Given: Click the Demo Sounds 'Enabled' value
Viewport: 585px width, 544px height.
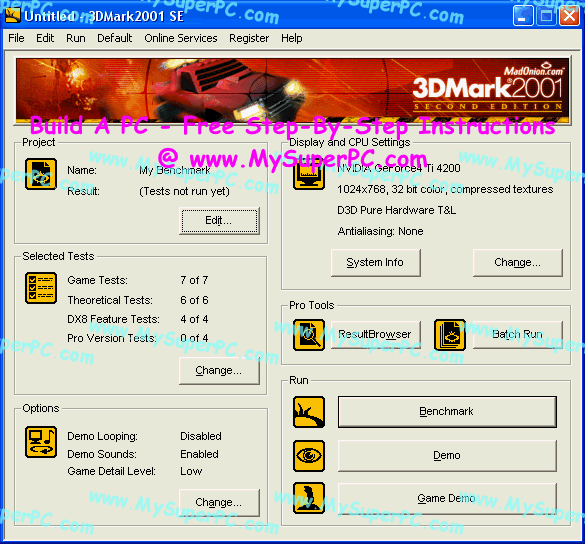Looking at the screenshot, I should 199,454.
